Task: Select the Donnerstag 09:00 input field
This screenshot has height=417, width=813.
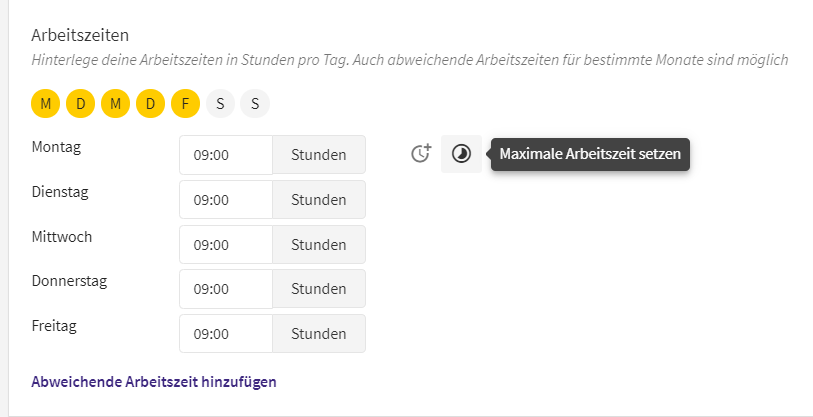Action: 226,289
